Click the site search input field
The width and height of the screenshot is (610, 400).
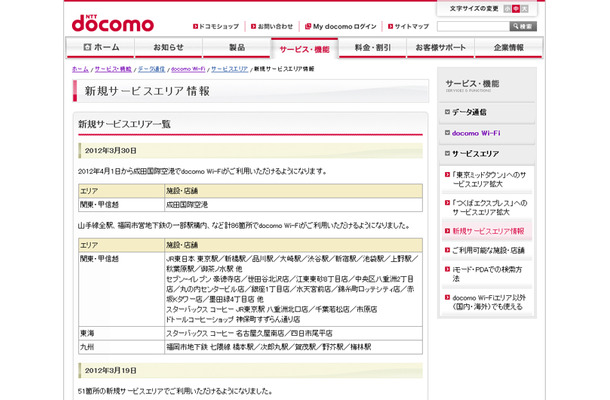473,26
